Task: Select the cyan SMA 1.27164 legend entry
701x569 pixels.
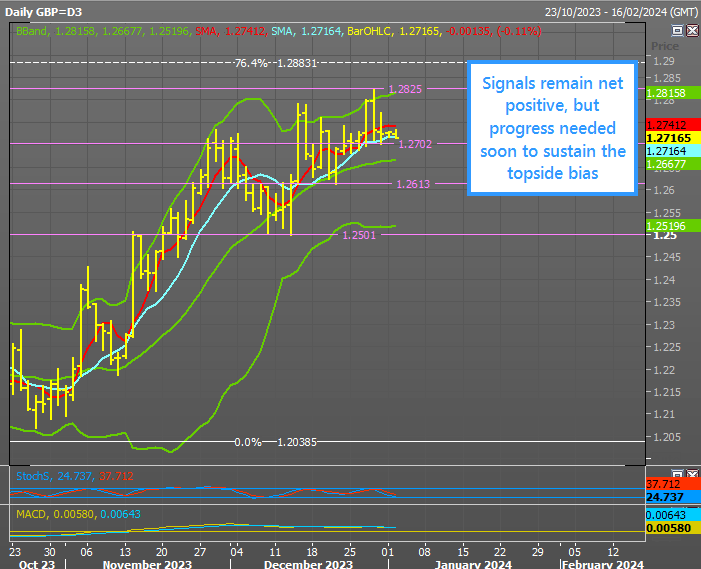Action: (x=306, y=31)
